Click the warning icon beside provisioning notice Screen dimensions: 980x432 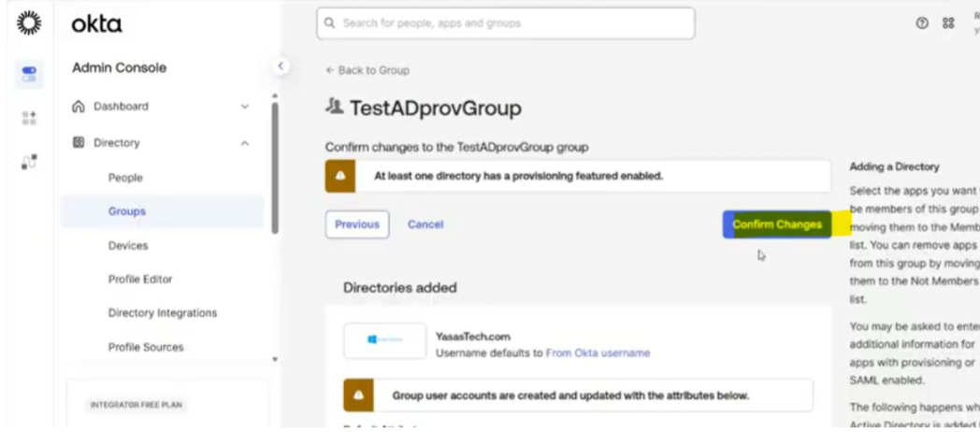(339, 176)
